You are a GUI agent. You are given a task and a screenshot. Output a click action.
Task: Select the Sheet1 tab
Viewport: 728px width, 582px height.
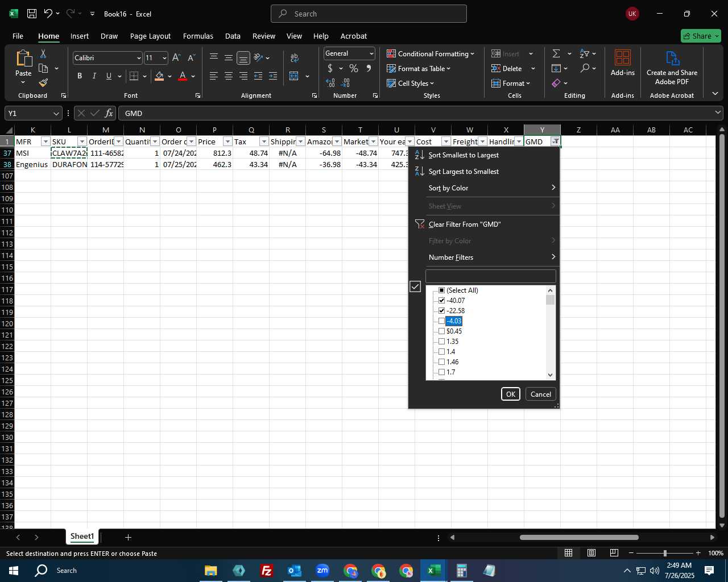pos(82,537)
